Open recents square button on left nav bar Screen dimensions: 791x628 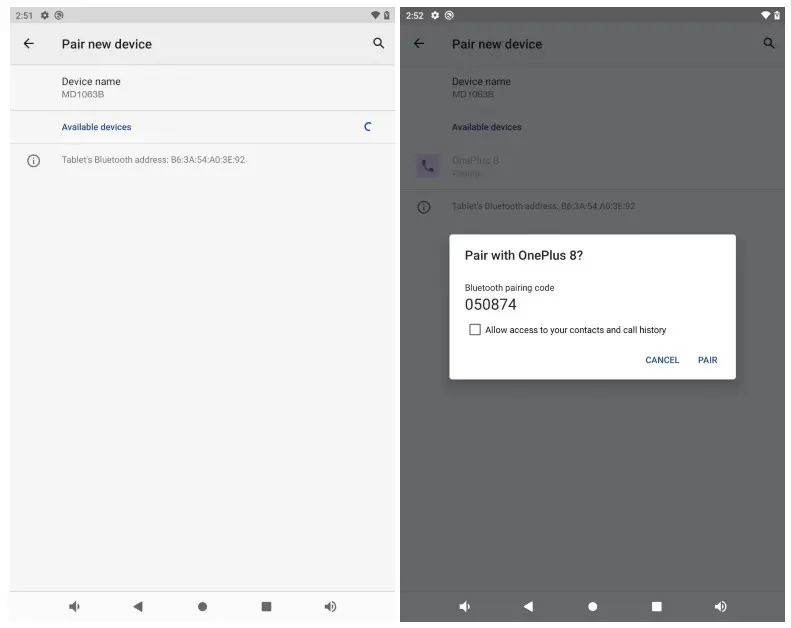click(x=266, y=606)
